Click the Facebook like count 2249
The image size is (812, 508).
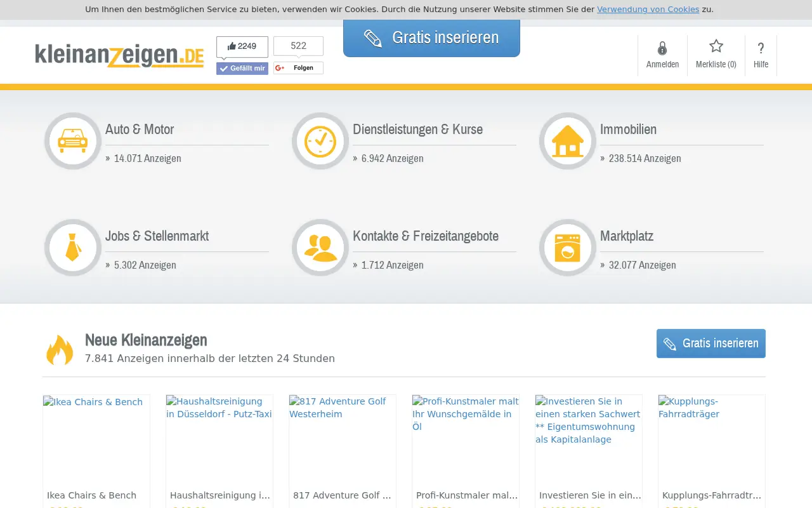pos(242,46)
